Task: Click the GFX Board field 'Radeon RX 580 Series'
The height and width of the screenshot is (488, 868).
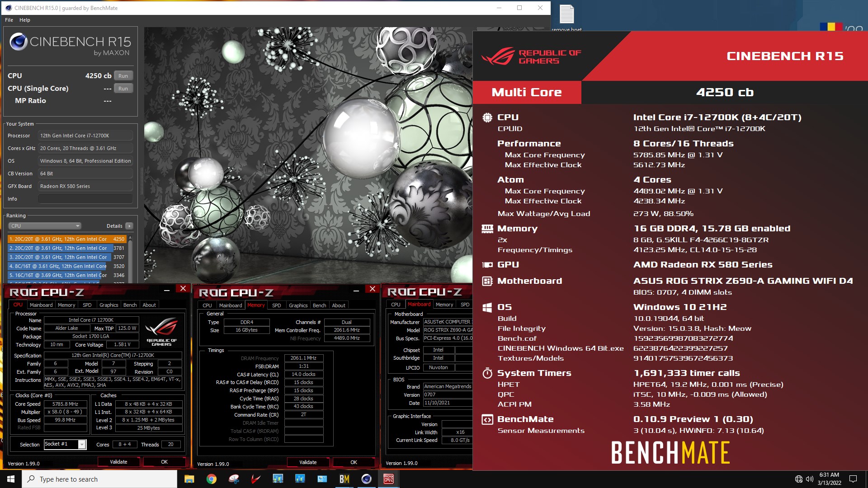Action: (85, 186)
